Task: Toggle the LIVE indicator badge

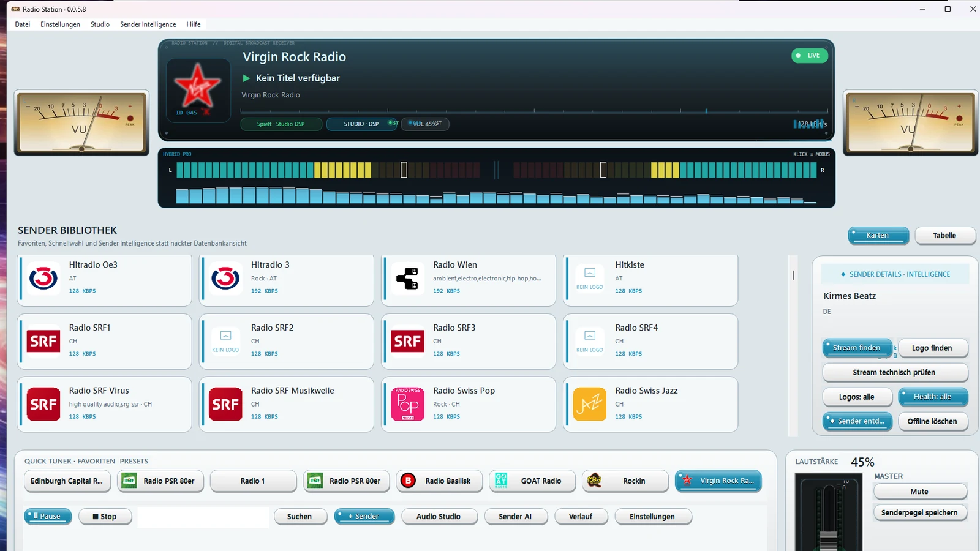Action: pos(810,56)
